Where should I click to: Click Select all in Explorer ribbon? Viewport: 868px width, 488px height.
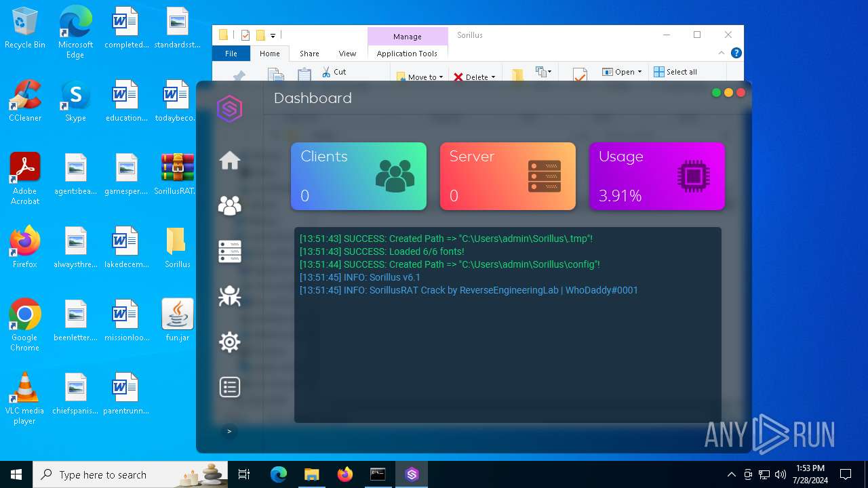tap(675, 71)
